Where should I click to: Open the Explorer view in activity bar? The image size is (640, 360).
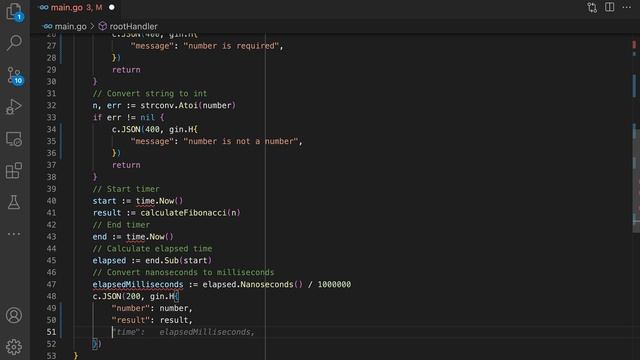click(14, 11)
